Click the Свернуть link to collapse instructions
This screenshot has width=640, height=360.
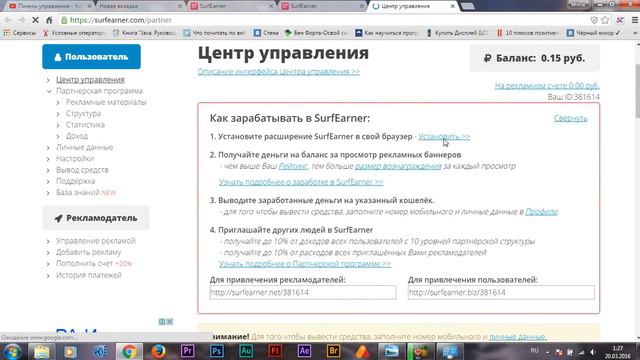point(570,118)
